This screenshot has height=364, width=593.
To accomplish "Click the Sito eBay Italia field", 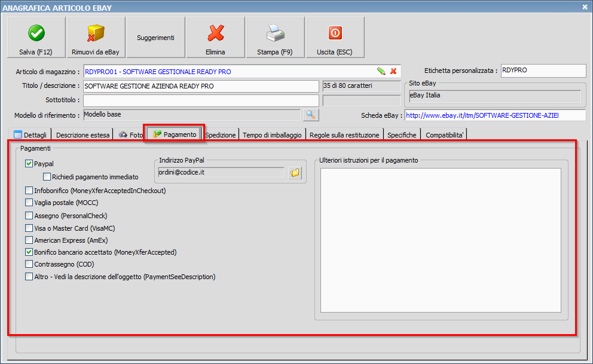I will (x=495, y=96).
